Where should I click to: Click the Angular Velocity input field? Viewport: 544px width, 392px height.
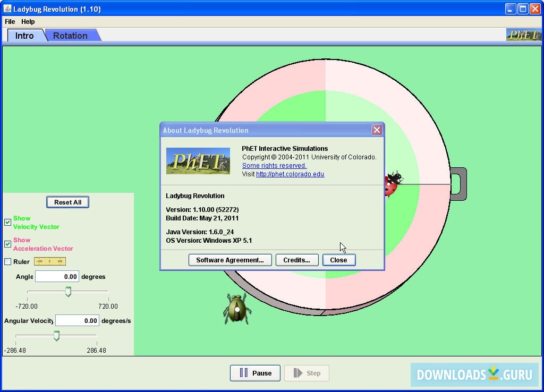[77, 320]
